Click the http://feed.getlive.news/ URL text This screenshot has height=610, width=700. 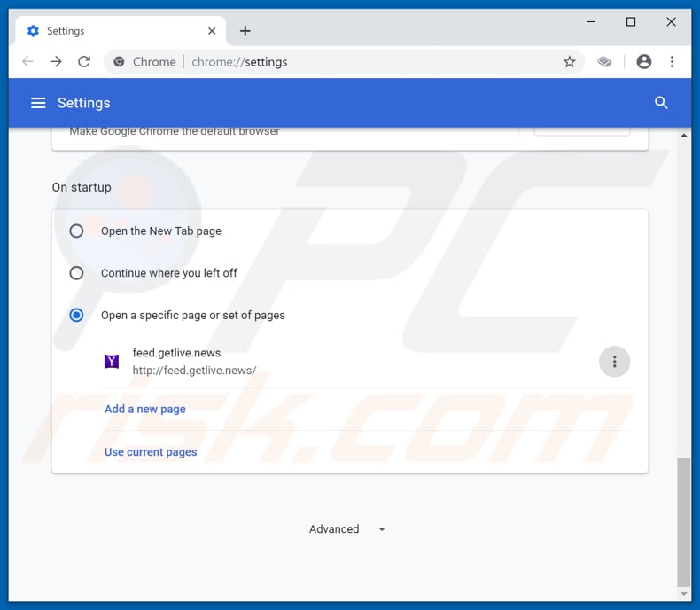[194, 371]
